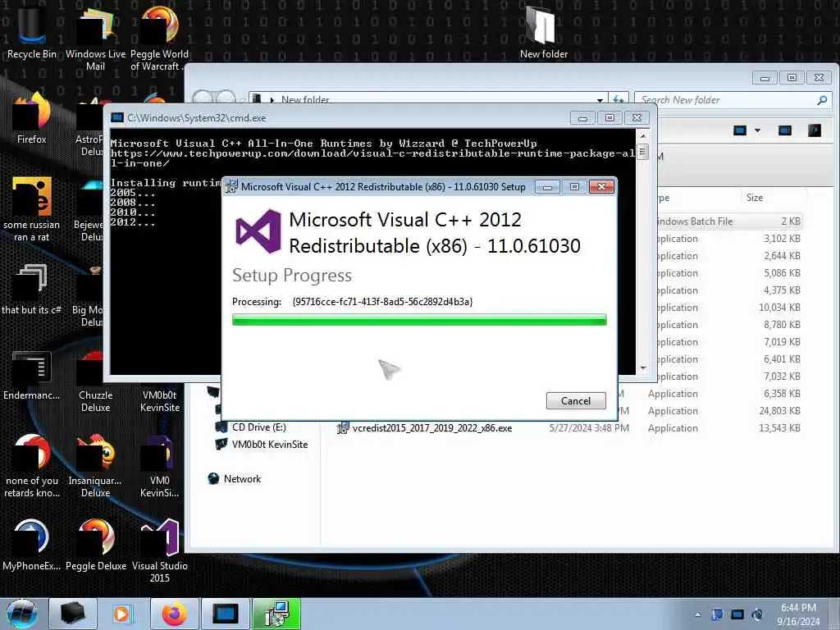This screenshot has height=630, width=840.
Task: Click the Windows Batch File row, 2 KB
Action: (x=729, y=221)
